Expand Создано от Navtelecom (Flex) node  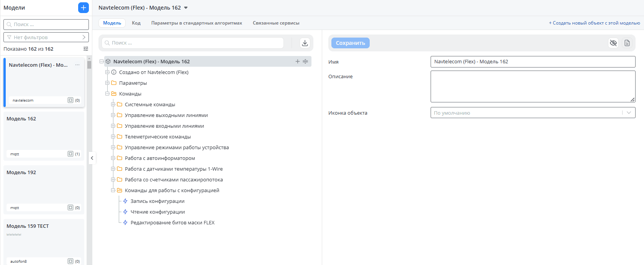click(107, 72)
